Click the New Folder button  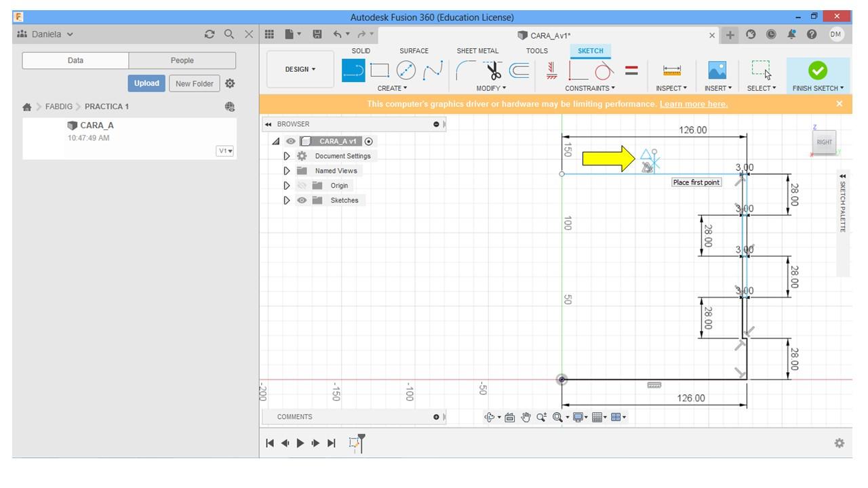click(x=195, y=83)
